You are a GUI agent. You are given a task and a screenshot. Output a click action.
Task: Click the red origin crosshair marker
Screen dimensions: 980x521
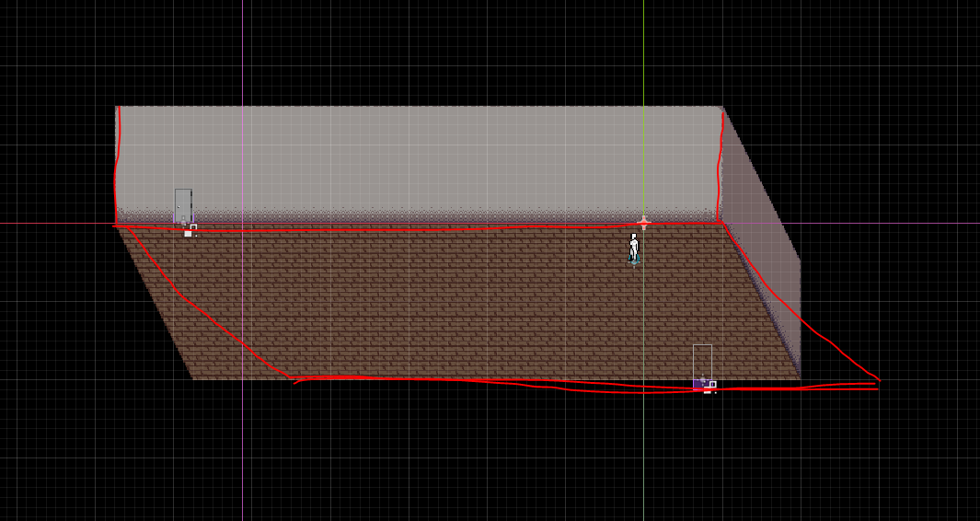(x=644, y=223)
